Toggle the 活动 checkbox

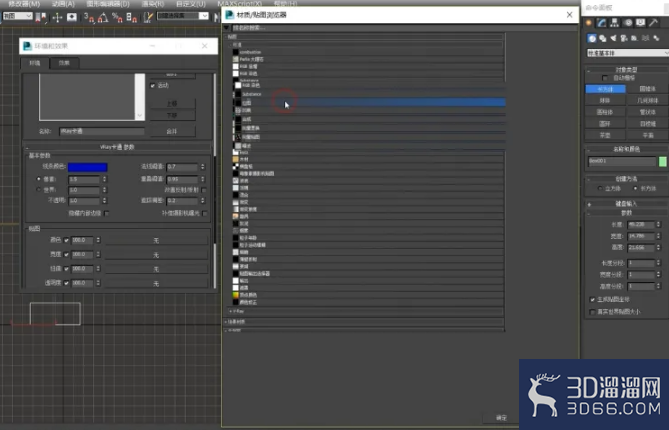153,86
